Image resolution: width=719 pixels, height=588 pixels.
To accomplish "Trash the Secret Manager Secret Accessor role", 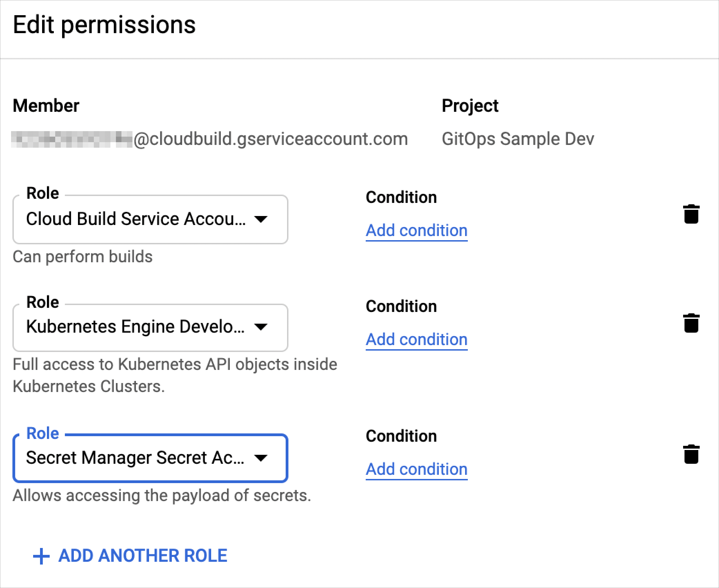I will [691, 454].
